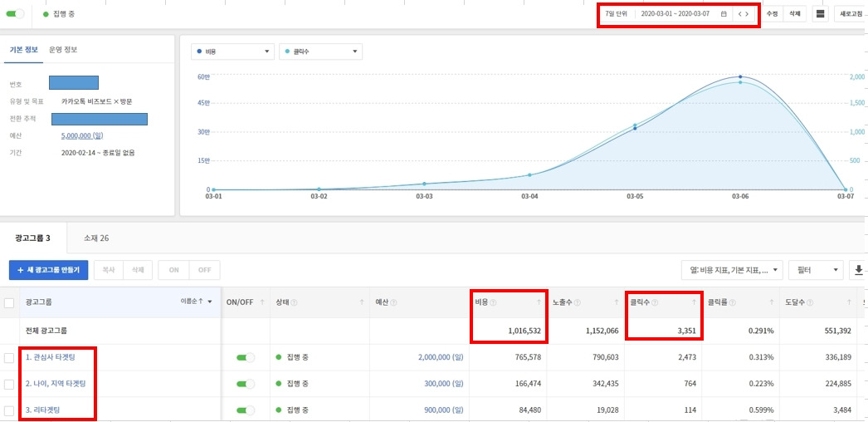
Task: Edit budget 300,000 (일) link
Action: [443, 384]
